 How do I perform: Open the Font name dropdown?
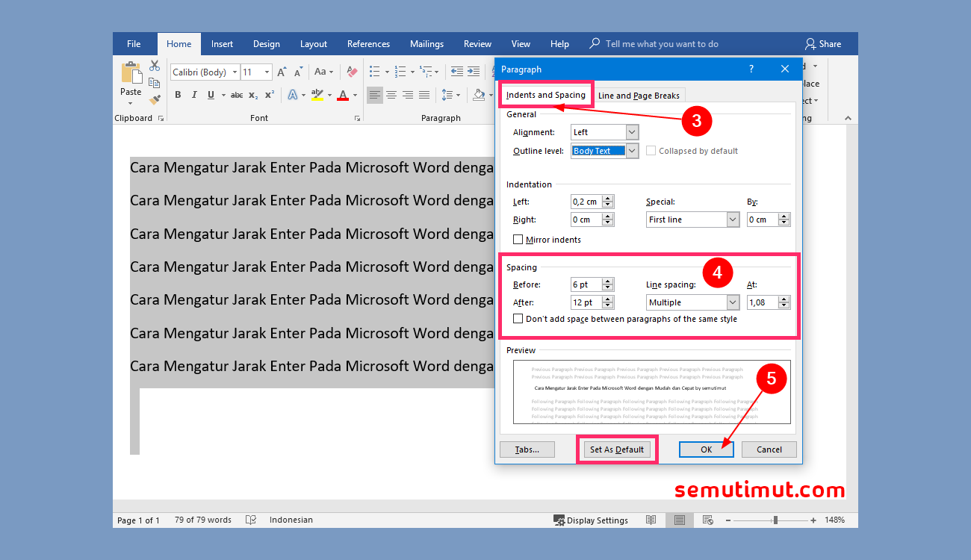pyautogui.click(x=235, y=72)
